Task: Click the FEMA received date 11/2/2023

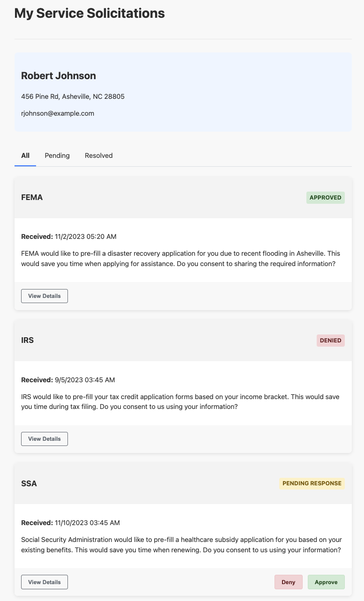Action: pos(69,237)
